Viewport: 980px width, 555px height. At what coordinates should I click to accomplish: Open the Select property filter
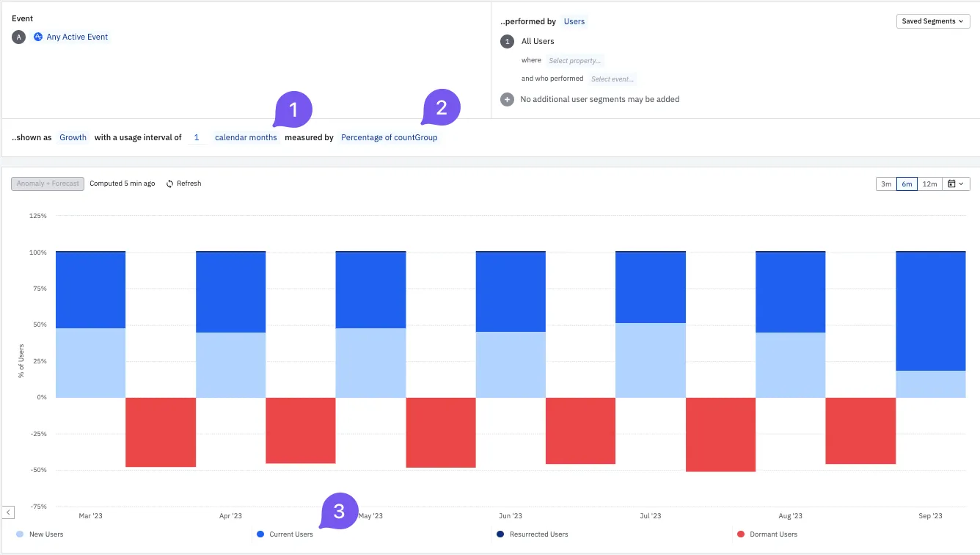575,60
